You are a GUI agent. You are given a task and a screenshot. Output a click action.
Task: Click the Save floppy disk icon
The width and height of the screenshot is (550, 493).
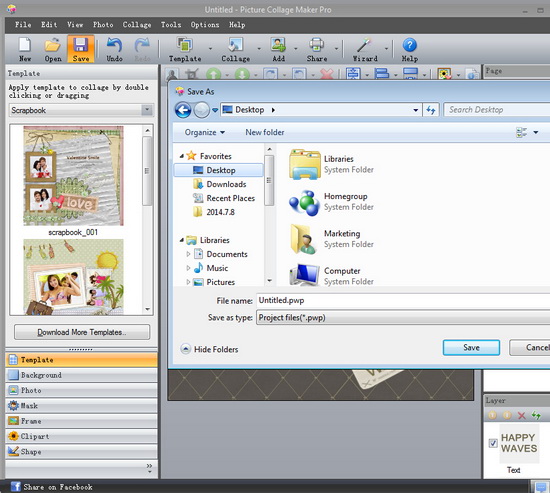tap(81, 45)
